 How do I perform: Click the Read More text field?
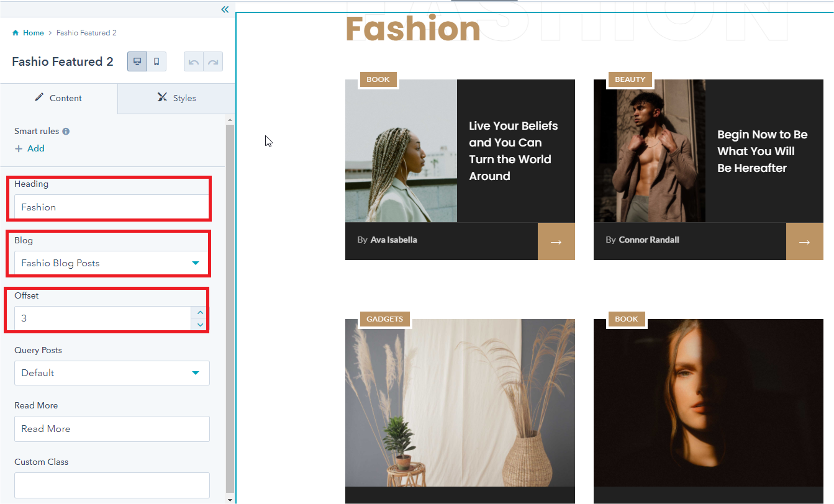pyautogui.click(x=112, y=429)
